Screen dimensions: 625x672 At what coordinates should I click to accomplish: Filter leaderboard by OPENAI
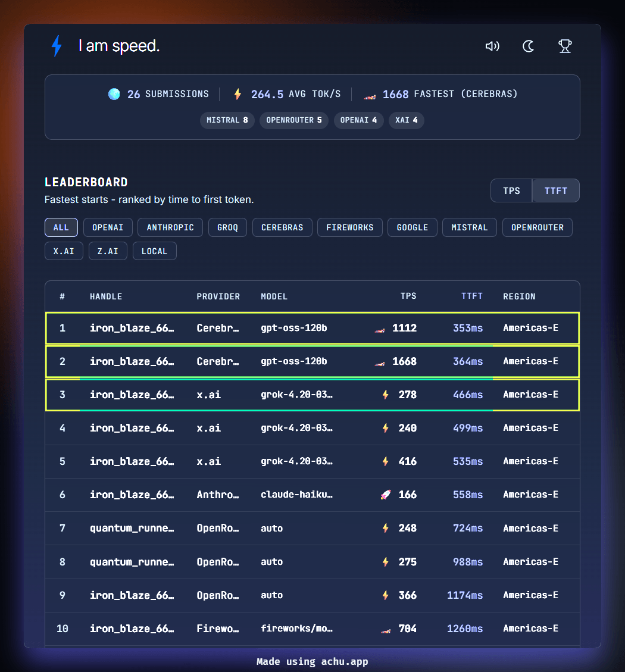(x=108, y=227)
